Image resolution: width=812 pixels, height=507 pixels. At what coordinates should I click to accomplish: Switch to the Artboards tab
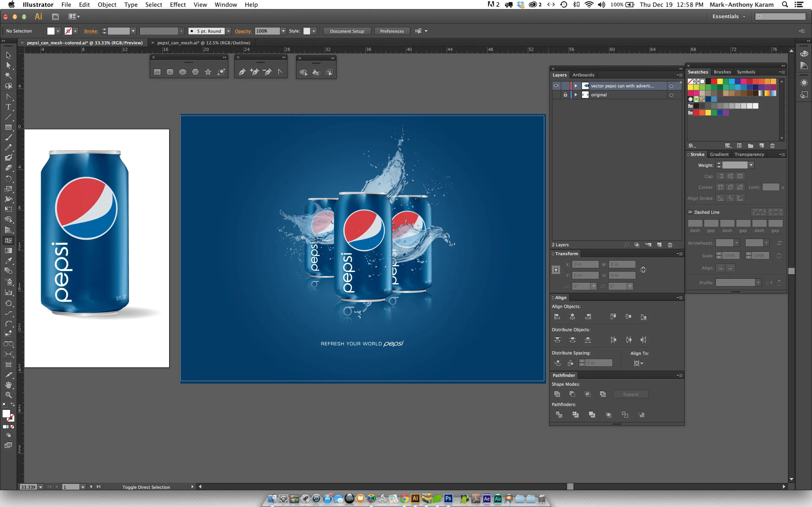pyautogui.click(x=583, y=75)
